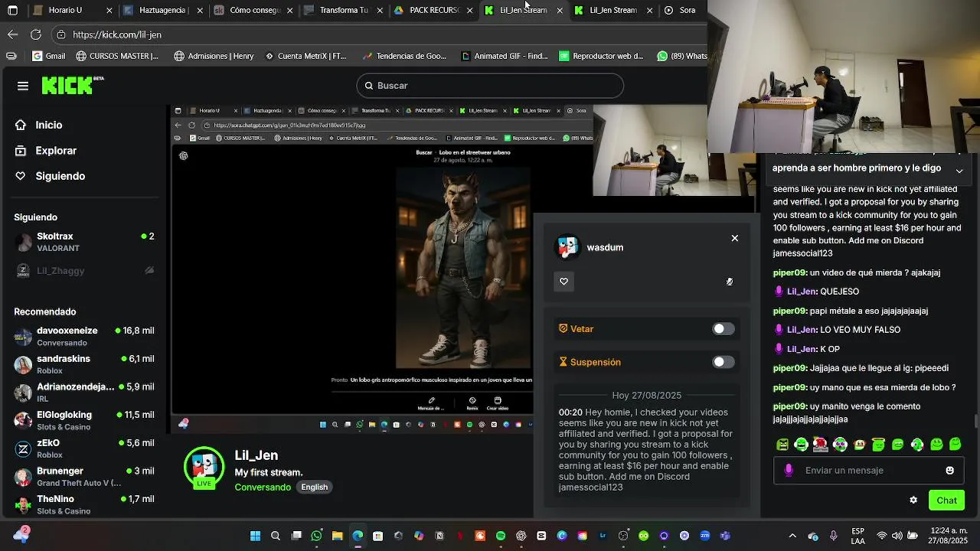Open chat settings gear icon
The image size is (980, 551).
(x=913, y=500)
